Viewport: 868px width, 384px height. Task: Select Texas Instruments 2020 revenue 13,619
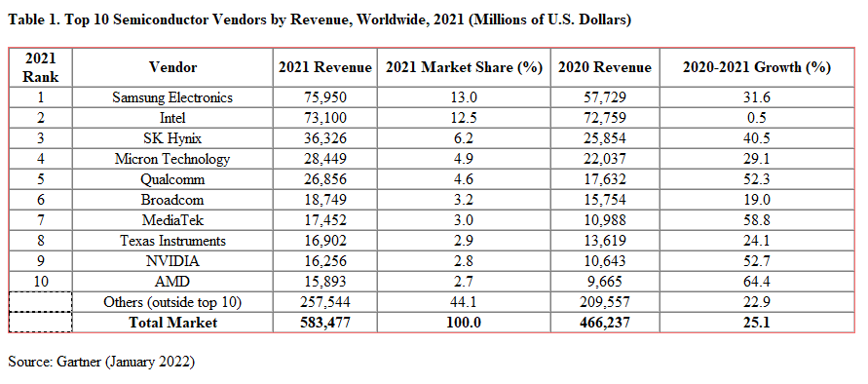[x=605, y=241]
